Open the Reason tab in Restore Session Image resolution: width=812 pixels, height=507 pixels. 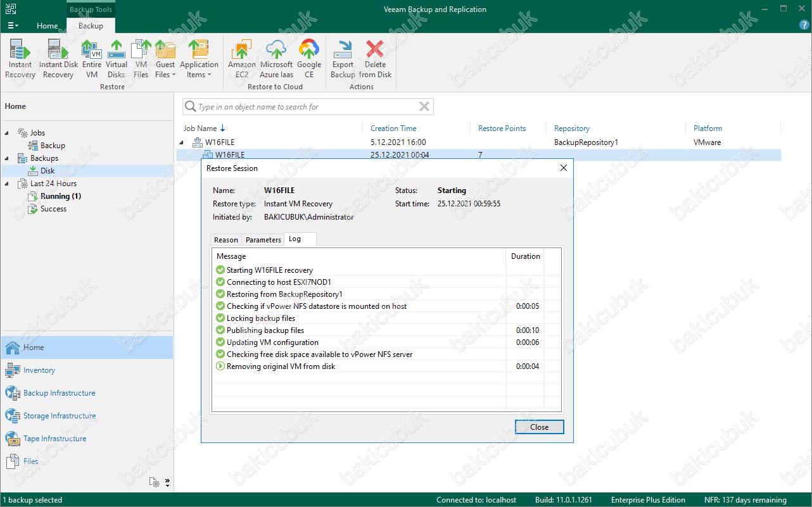click(x=226, y=240)
